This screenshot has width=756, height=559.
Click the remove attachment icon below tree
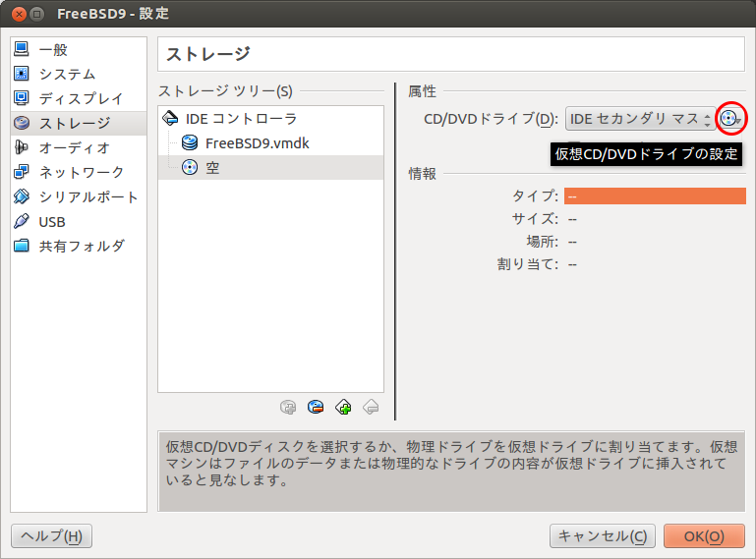[x=371, y=407]
